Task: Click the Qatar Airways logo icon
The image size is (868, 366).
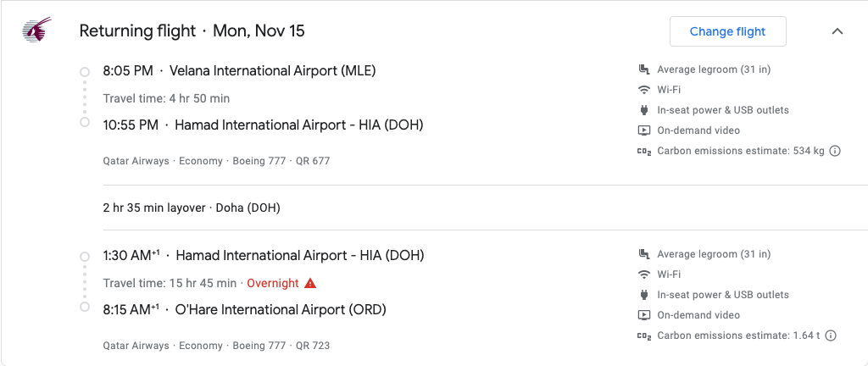Action: point(36,30)
